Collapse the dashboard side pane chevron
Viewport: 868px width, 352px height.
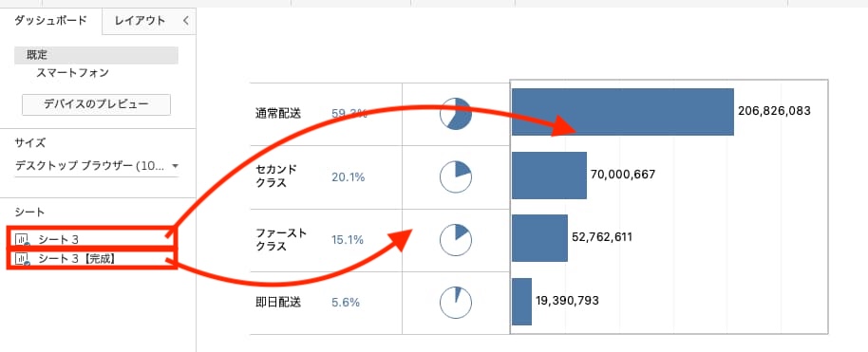pyautogui.click(x=186, y=21)
